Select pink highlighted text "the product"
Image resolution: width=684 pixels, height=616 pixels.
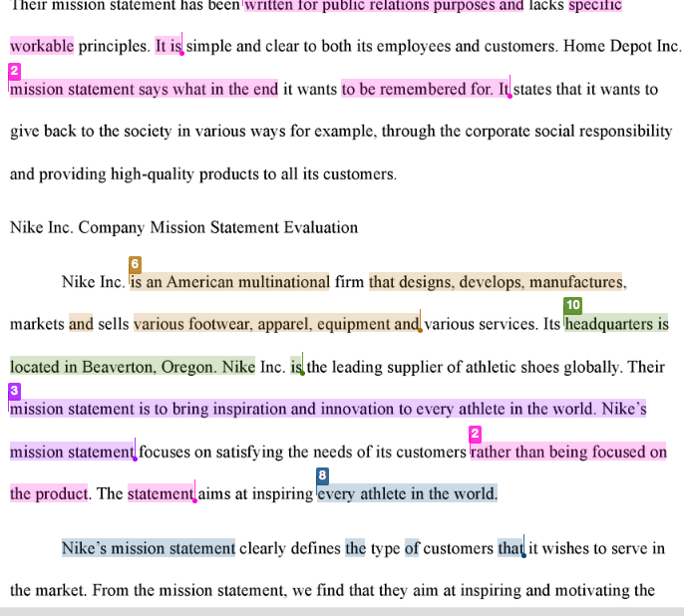(x=49, y=493)
